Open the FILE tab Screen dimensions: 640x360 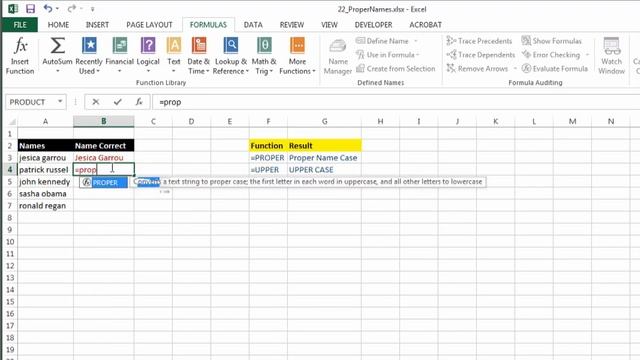click(20, 25)
